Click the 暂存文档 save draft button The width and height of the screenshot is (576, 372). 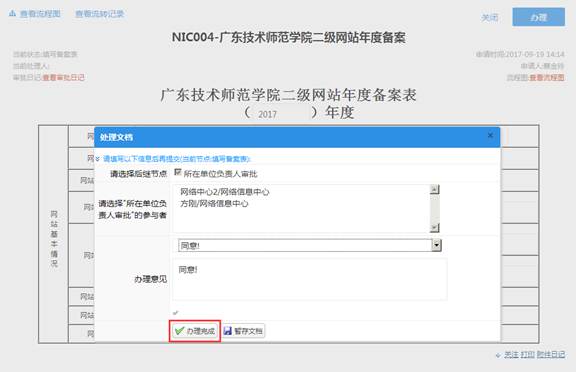coord(243,331)
